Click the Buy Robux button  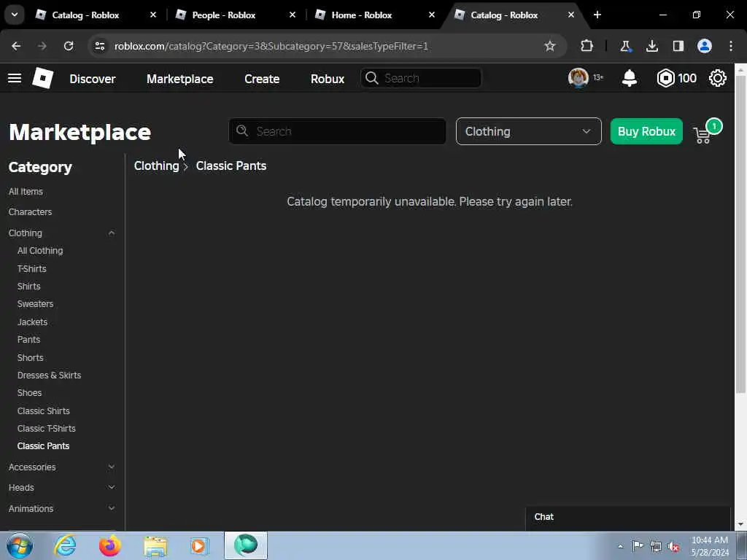click(x=646, y=131)
